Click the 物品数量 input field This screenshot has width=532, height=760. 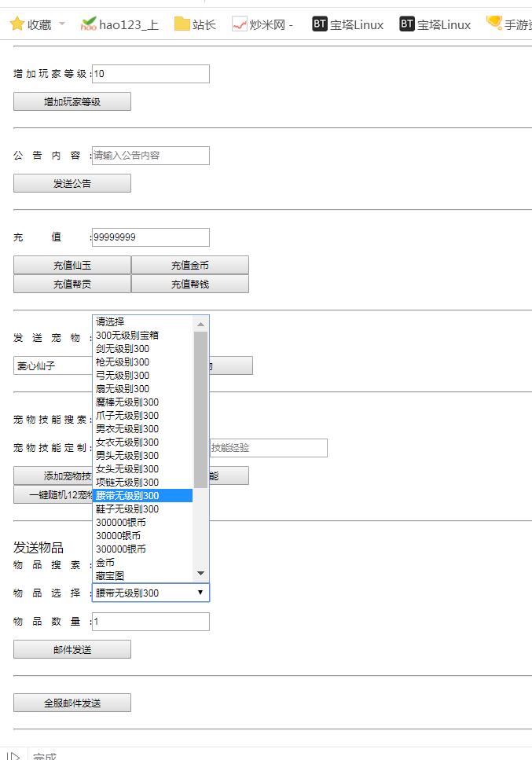tap(151, 622)
